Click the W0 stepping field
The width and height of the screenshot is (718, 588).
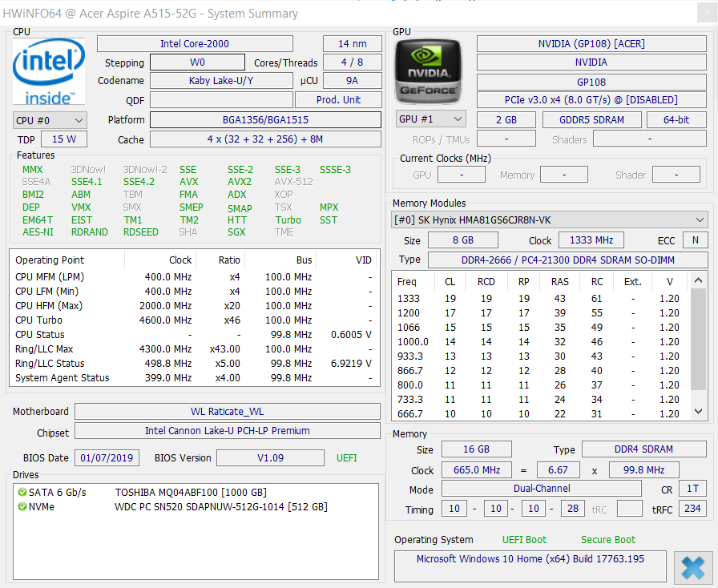pyautogui.click(x=197, y=62)
